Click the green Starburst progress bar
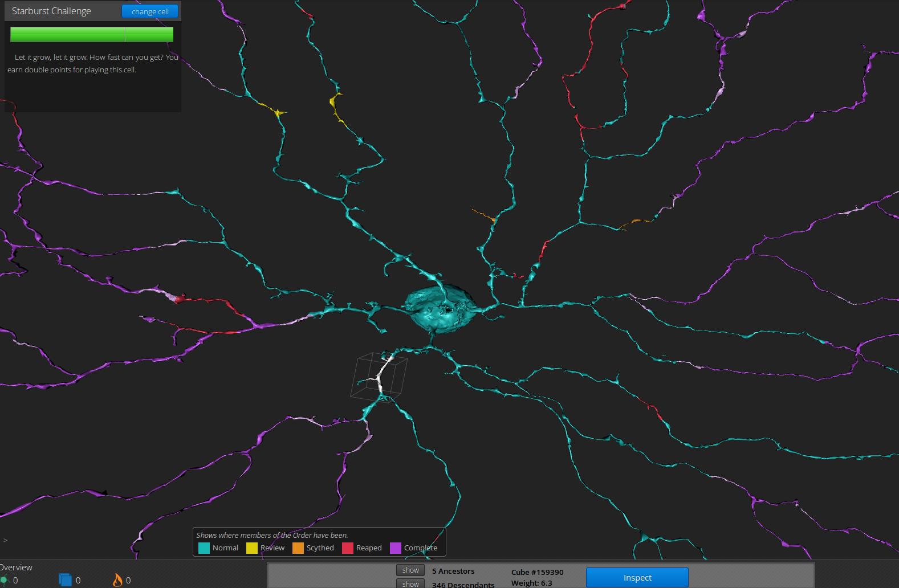This screenshot has width=899, height=588. click(92, 35)
